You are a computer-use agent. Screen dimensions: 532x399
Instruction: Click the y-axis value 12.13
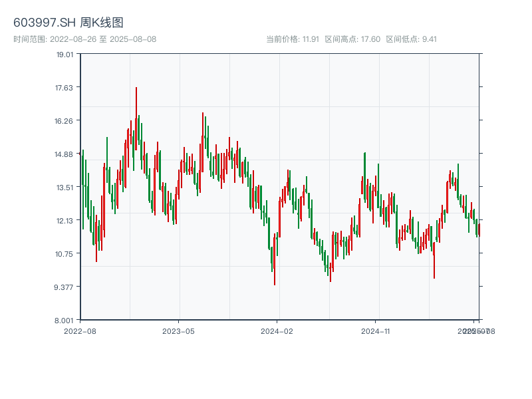pos(65,221)
